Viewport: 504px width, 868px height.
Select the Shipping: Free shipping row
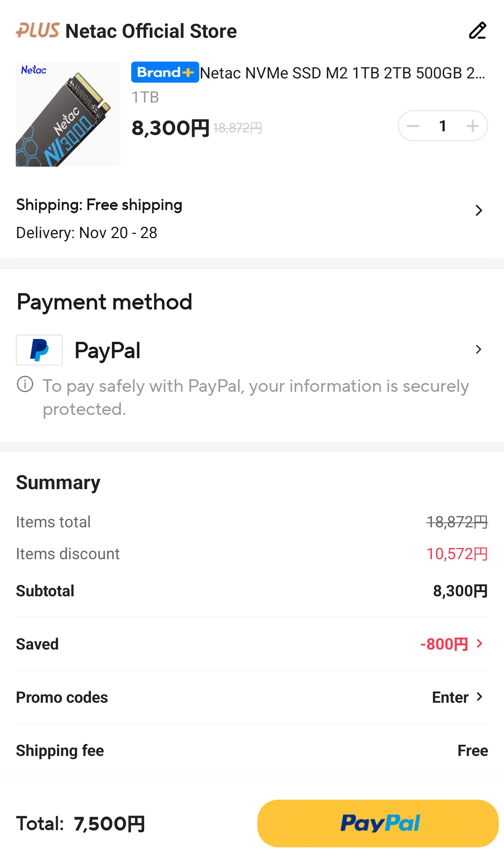[99, 205]
